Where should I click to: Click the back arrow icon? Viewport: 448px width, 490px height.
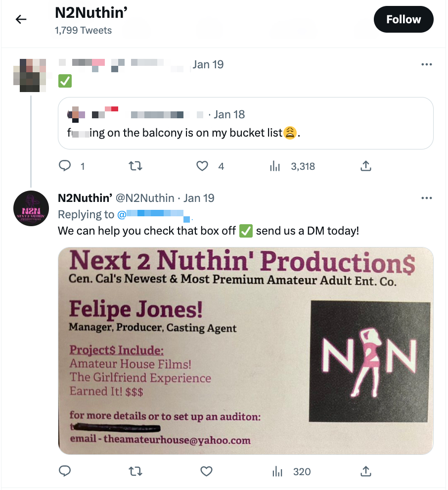coord(20,19)
